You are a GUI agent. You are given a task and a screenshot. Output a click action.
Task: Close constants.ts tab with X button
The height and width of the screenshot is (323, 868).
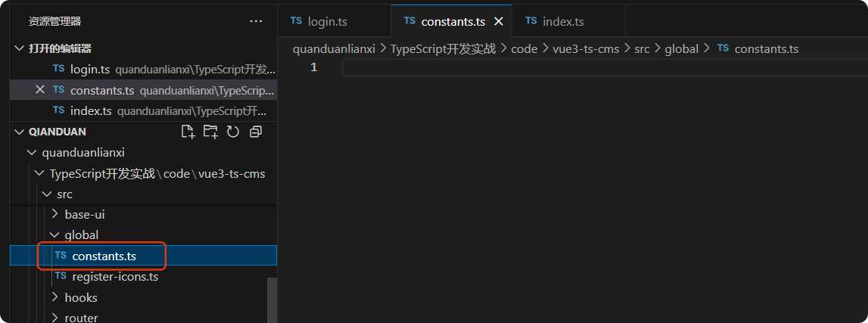[x=498, y=21]
